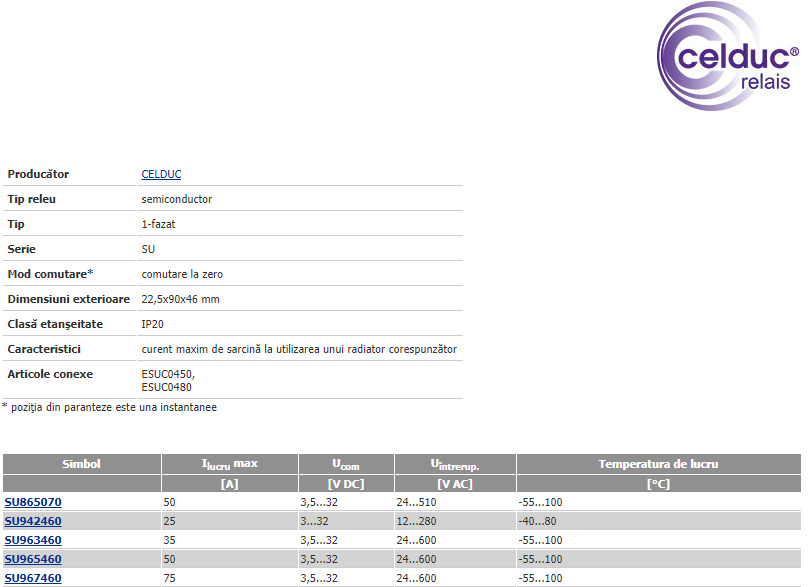Select the [A] unit cell

(230, 484)
